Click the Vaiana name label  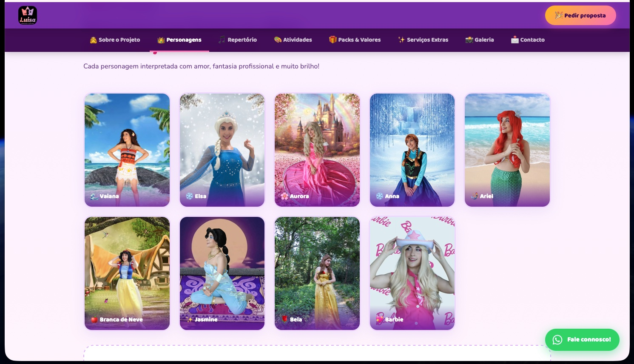tap(109, 196)
